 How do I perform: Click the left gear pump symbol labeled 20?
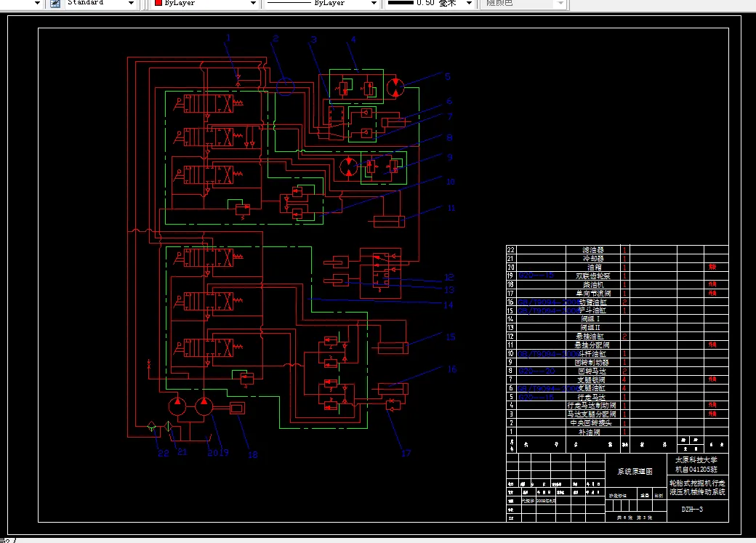click(x=177, y=406)
